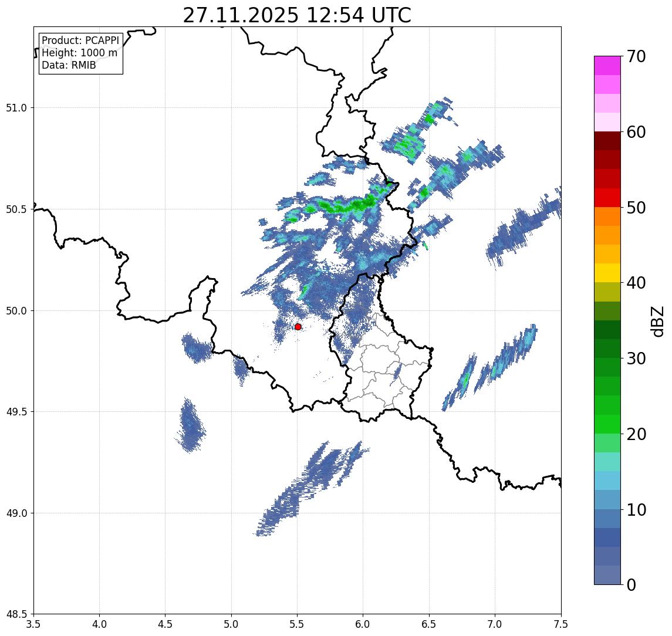
Task: Click the latitude axis label 49.0
Action: pyautogui.click(x=16, y=513)
